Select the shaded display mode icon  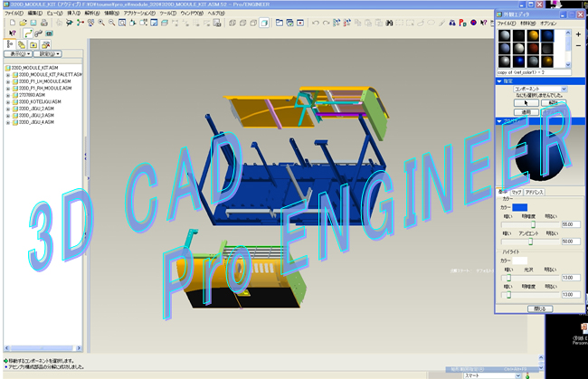pyautogui.click(x=264, y=23)
